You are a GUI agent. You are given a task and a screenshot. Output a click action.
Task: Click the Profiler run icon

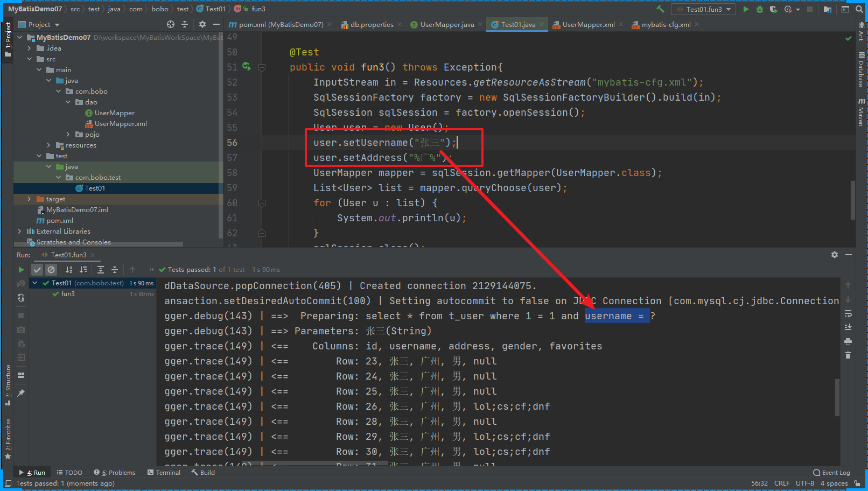point(788,9)
